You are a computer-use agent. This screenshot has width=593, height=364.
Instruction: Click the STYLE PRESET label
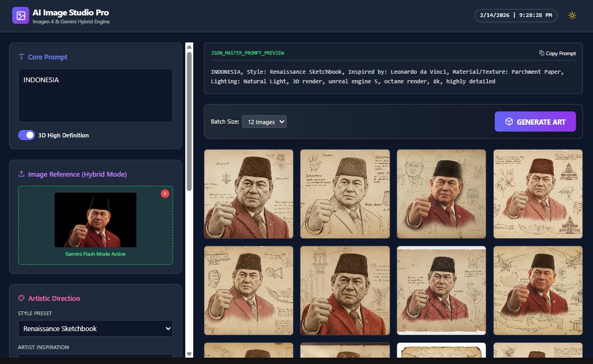tap(35, 314)
